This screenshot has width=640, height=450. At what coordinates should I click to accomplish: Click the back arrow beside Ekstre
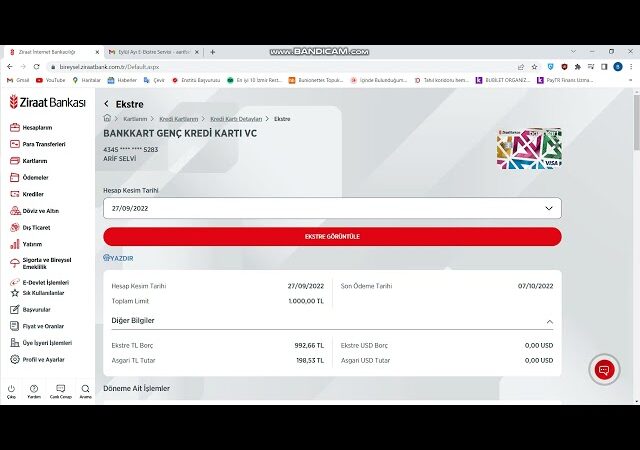(x=107, y=104)
